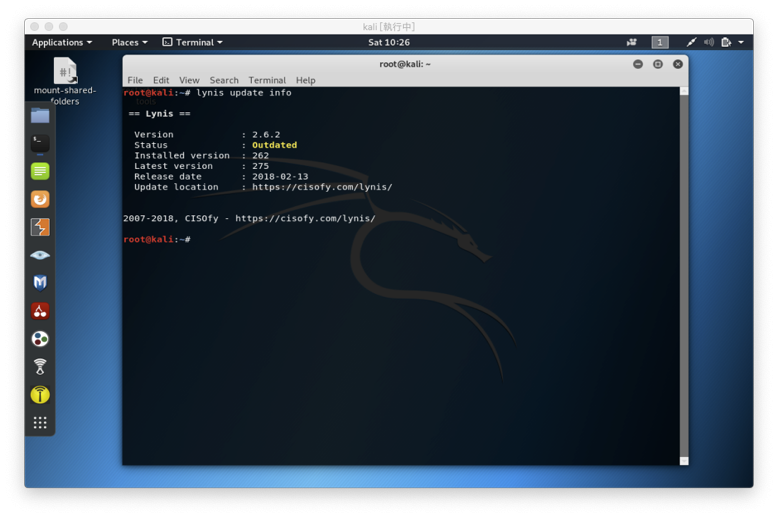This screenshot has height=518, width=778.
Task: Launch the yellow circular 'T' dock icon
Action: [x=40, y=395]
